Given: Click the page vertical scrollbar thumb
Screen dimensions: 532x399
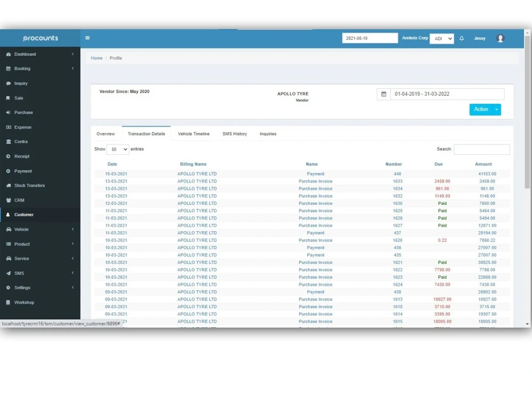Looking at the screenshot, I should click(527, 112).
